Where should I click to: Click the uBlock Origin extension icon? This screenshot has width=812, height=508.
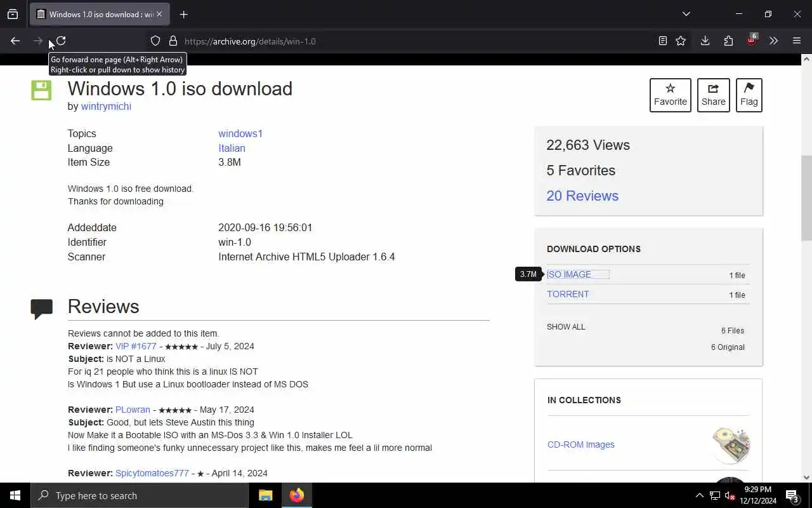[x=752, y=41]
